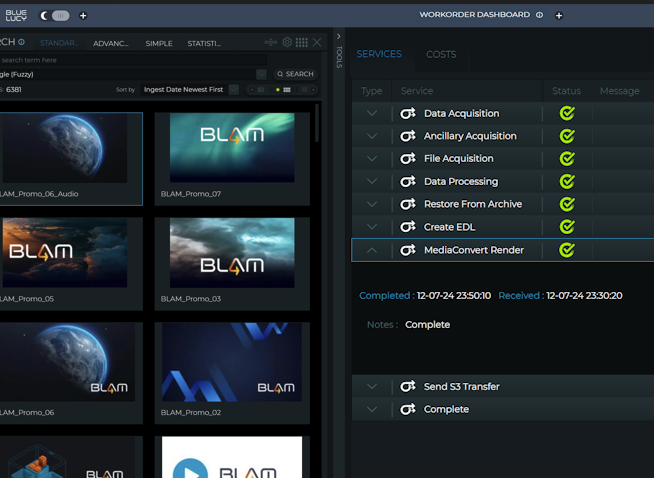Click the Blue Lucy logo

point(16,15)
